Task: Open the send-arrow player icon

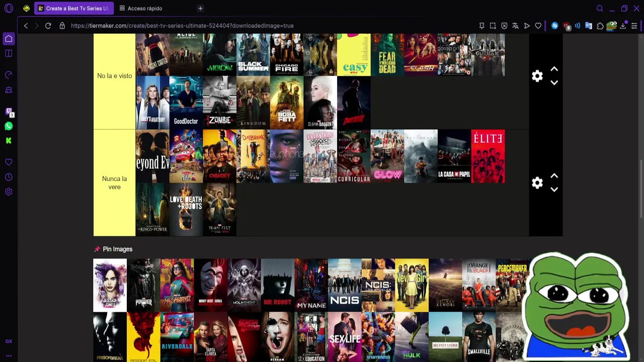Action: 527,26
